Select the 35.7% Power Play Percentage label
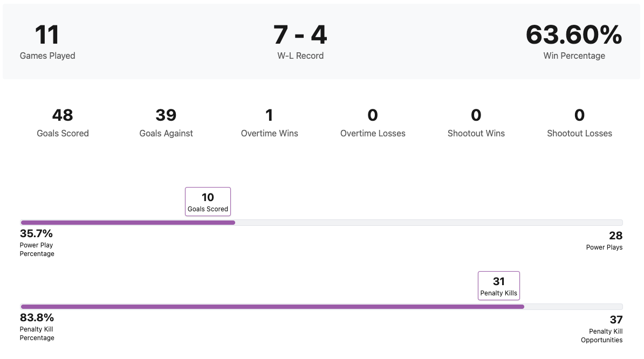 (x=37, y=234)
